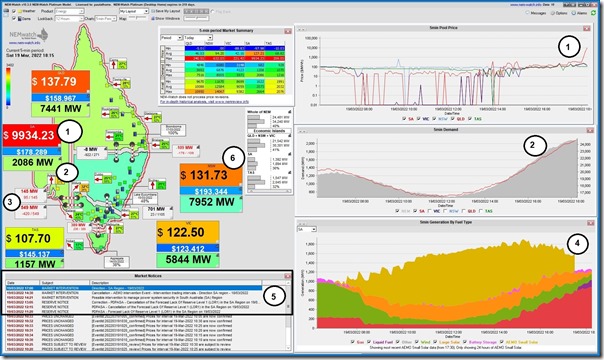Toggle SA checkbox in Pool Price legend

404,119
